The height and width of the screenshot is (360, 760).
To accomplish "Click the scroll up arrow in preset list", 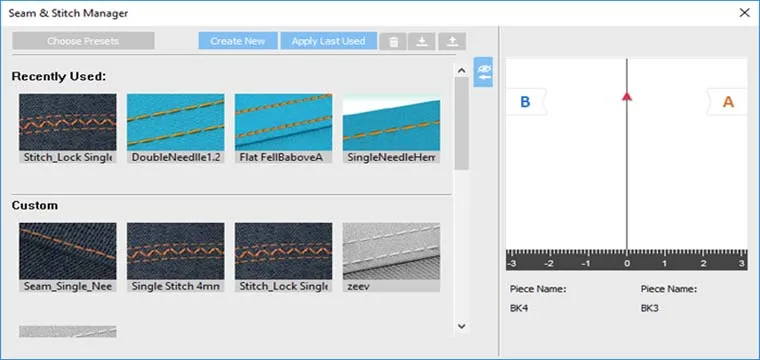I will coord(461,71).
